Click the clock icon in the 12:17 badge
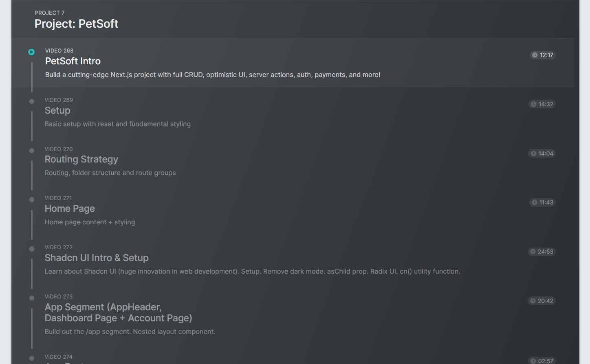This screenshot has width=590, height=364. 535,55
